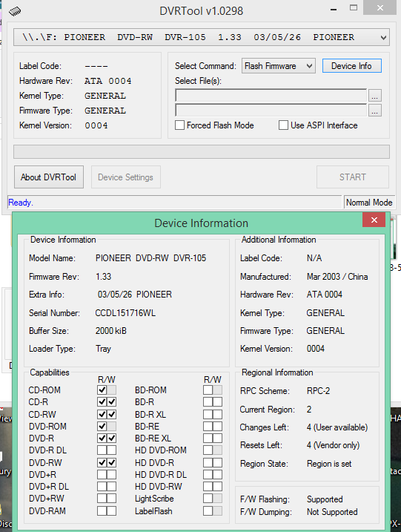Viewport: 401px width, 532px height.
Task: Click the second Select File input field
Action: coord(271,111)
